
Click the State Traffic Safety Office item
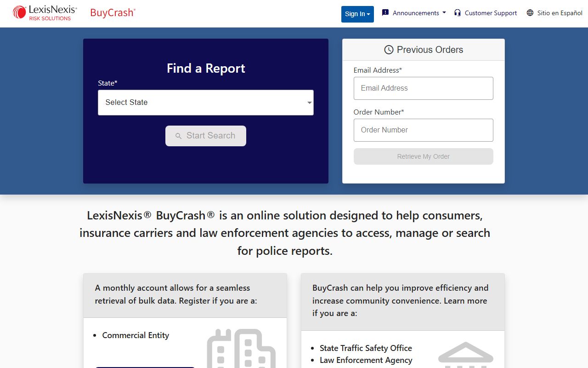pos(366,348)
